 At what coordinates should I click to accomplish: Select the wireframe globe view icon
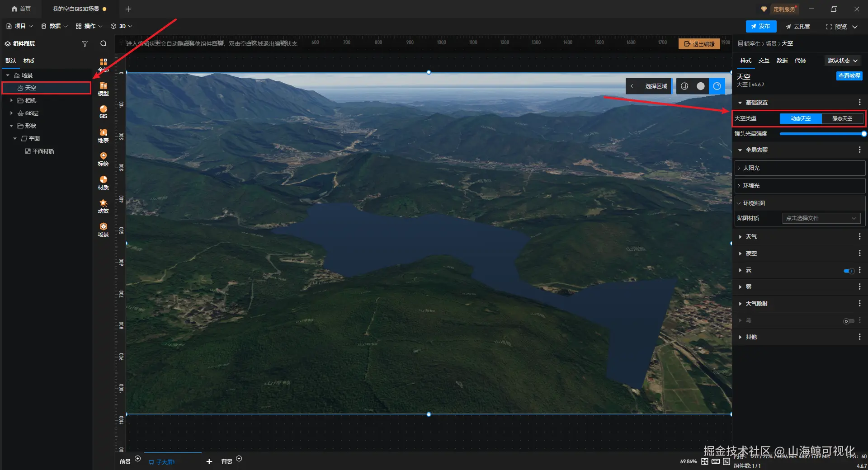(x=684, y=86)
